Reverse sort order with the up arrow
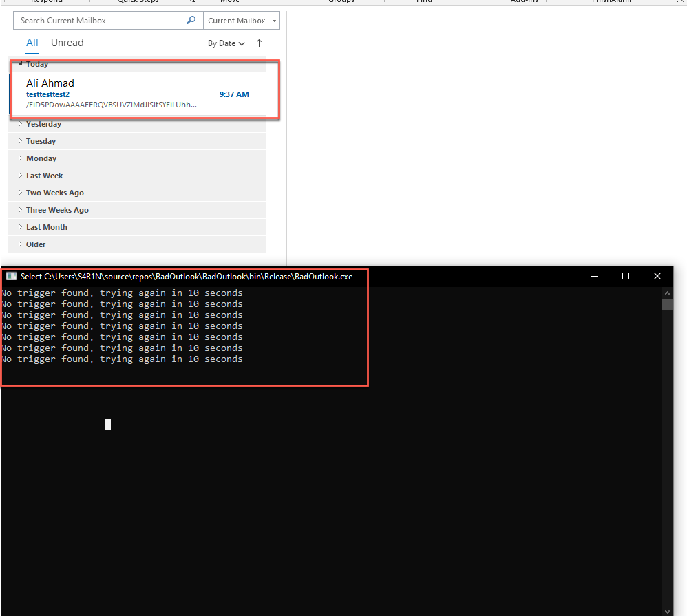Viewport: 687px width, 616px height. (x=259, y=43)
